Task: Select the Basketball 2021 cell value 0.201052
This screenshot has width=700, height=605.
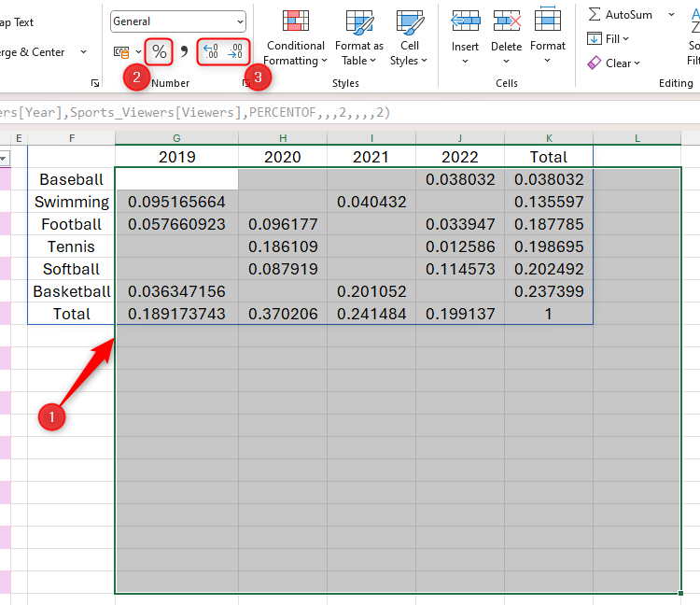Action: click(x=371, y=291)
